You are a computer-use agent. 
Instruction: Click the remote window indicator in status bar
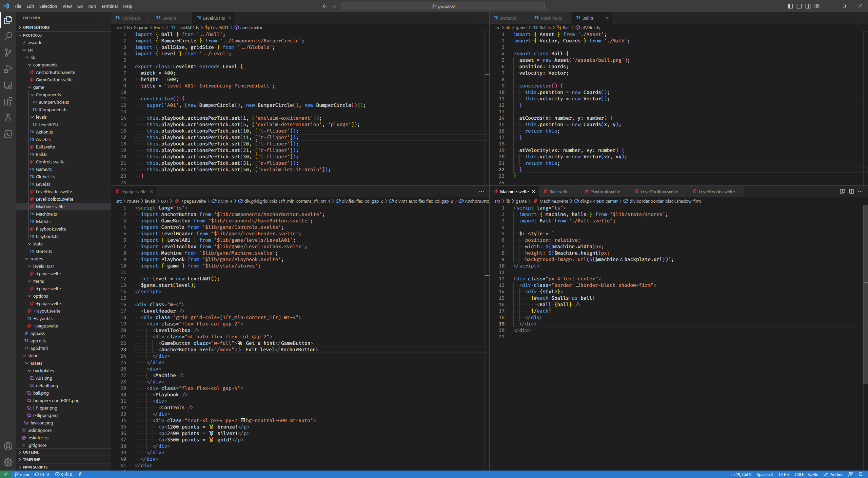pos(5,474)
